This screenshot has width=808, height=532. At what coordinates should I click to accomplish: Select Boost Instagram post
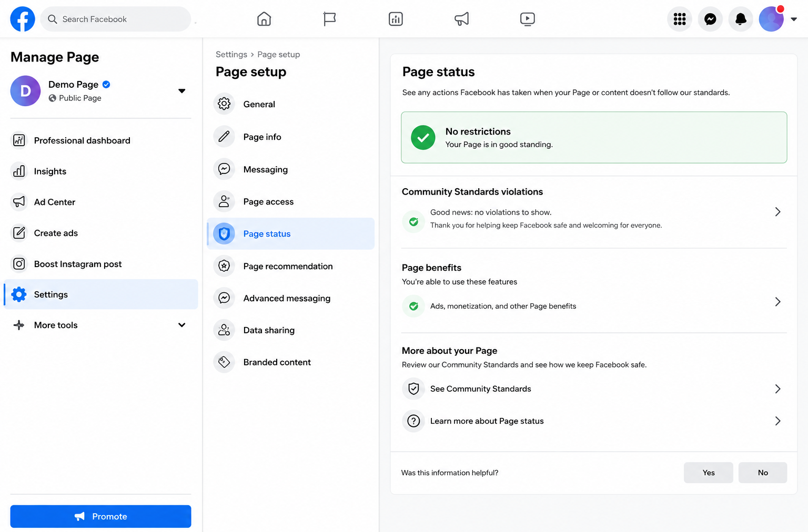tap(101, 264)
